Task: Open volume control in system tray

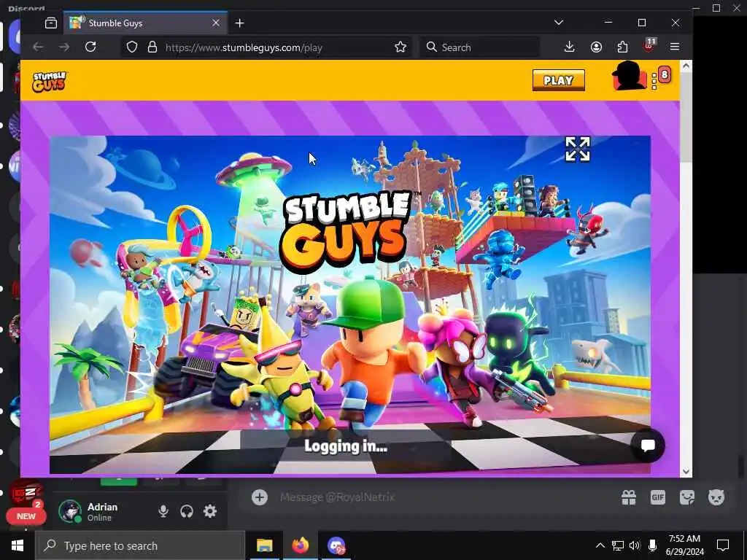Action: click(x=635, y=545)
